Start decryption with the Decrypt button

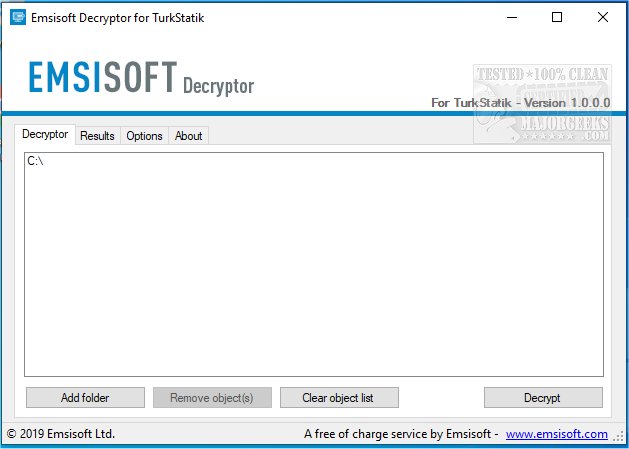pos(543,398)
